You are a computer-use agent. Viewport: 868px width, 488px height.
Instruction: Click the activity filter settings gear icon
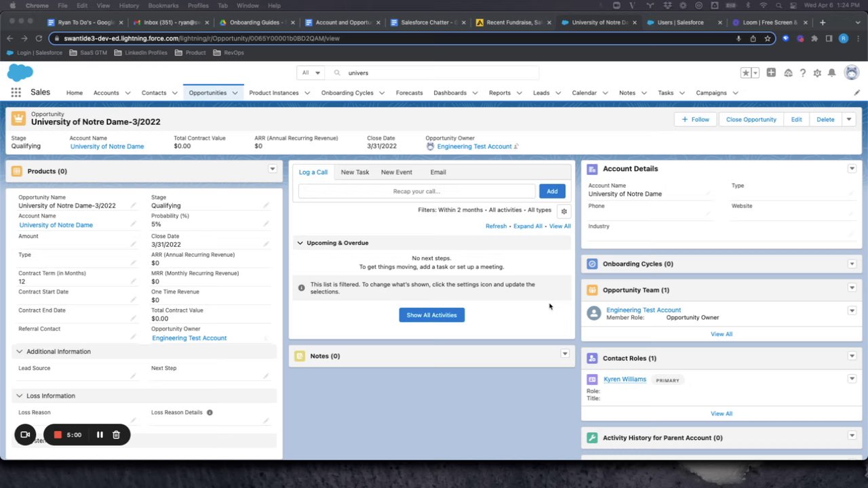(564, 211)
